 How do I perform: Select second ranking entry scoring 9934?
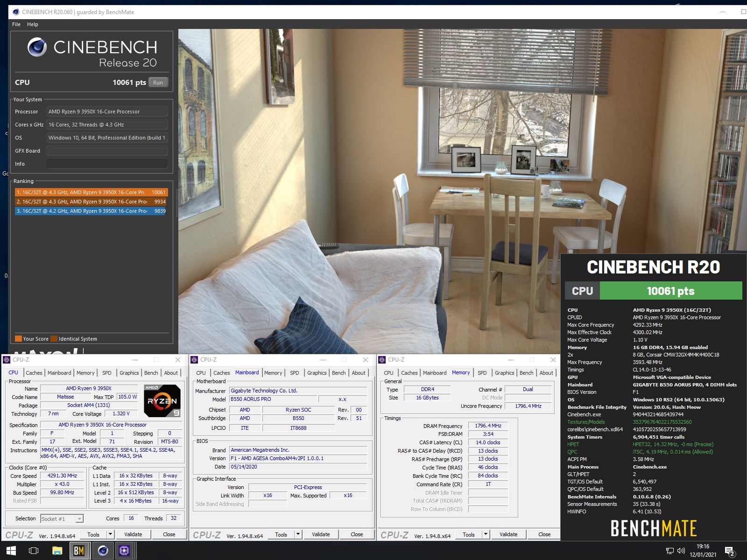[91, 202]
